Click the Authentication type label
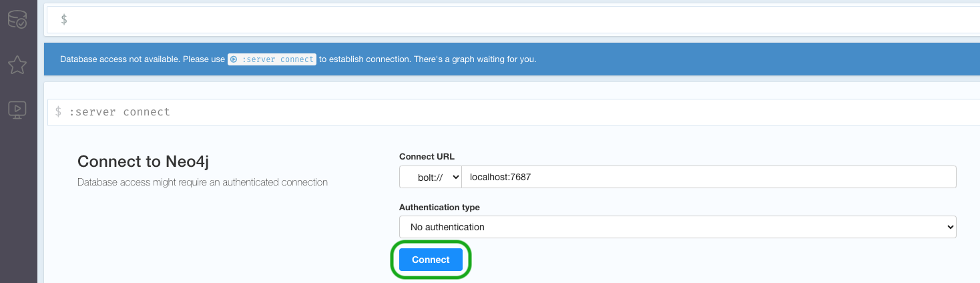The image size is (980, 283). click(x=439, y=207)
